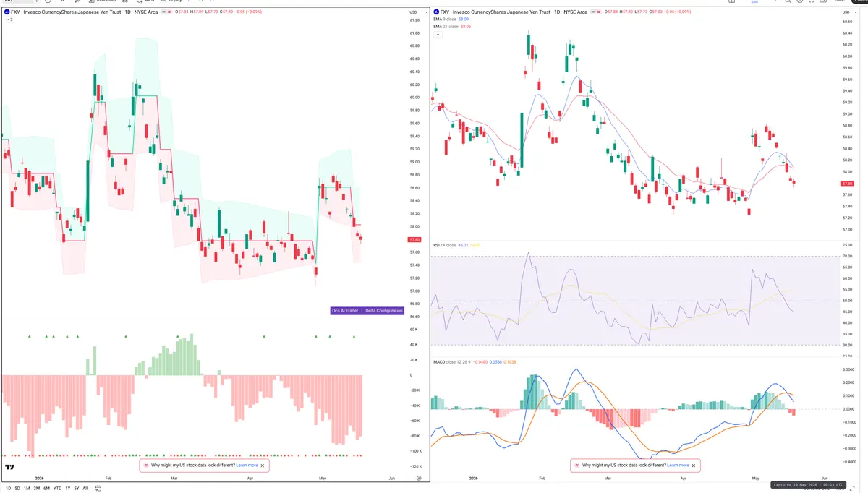Click the Delta Configuration label

tap(384, 311)
